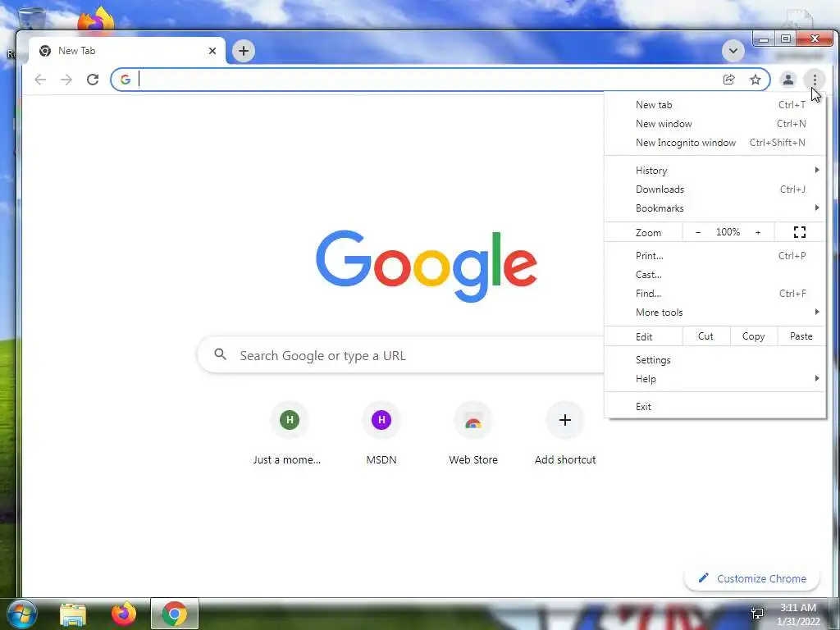Expand the Bookmarks submenu
The image size is (840, 630).
coord(715,208)
